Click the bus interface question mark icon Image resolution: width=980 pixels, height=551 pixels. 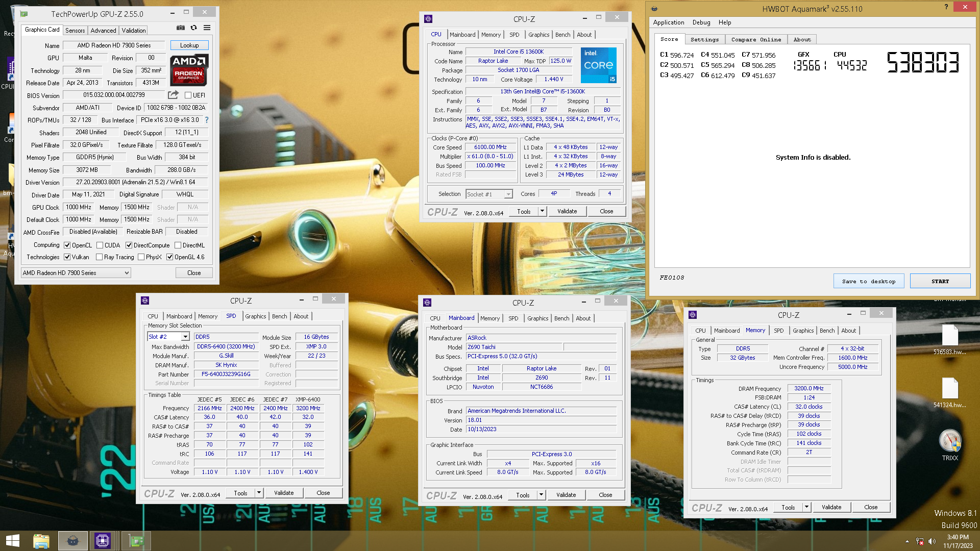(207, 120)
